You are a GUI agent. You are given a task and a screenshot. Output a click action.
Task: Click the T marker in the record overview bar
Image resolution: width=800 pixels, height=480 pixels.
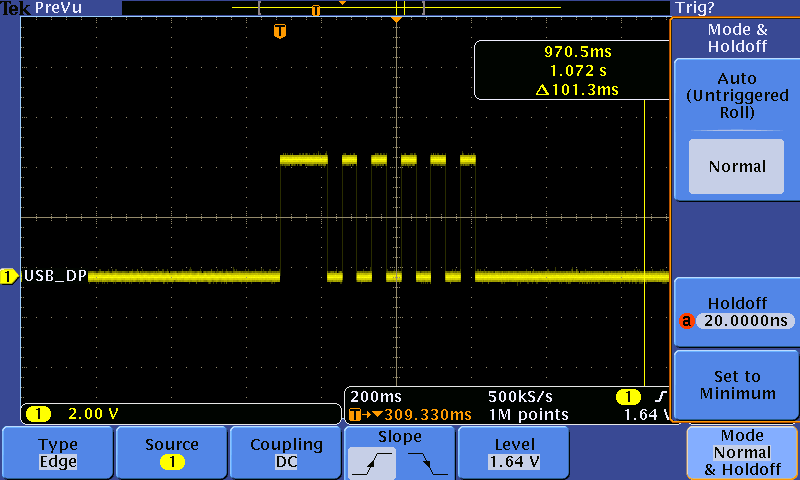316,10
